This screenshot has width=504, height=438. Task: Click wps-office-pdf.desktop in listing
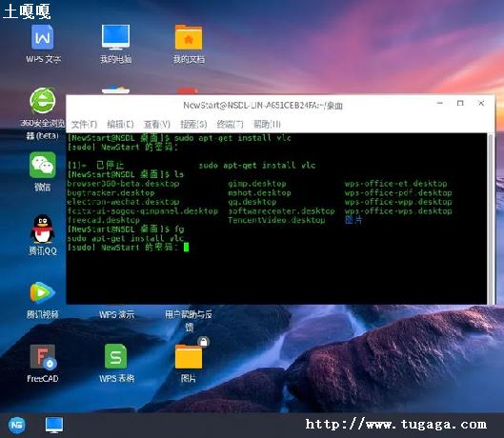pyautogui.click(x=398, y=192)
